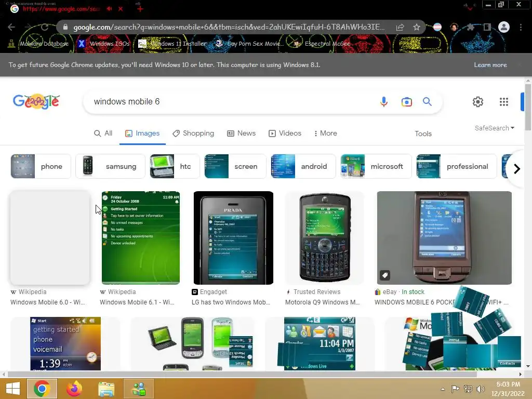
Task: Open Chrome's three-dot menu
Action: pos(521,27)
